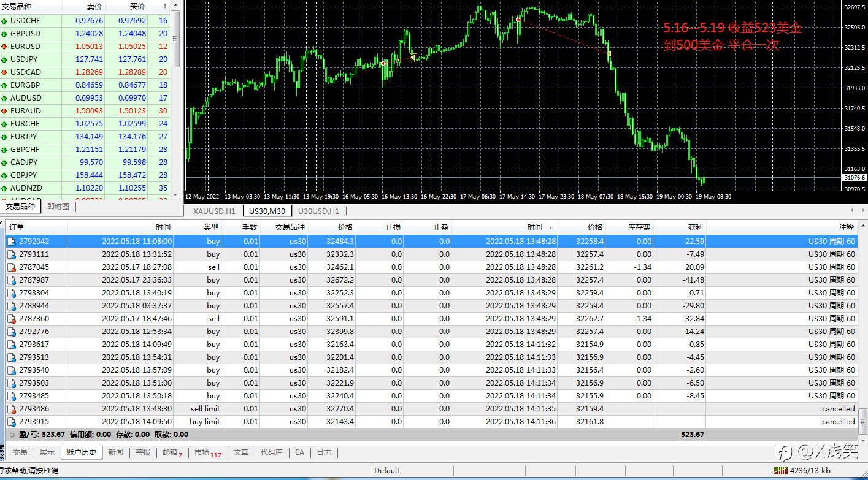Switch to the XAUUSD,H1 chart tab
868x480 pixels.
[x=214, y=211]
